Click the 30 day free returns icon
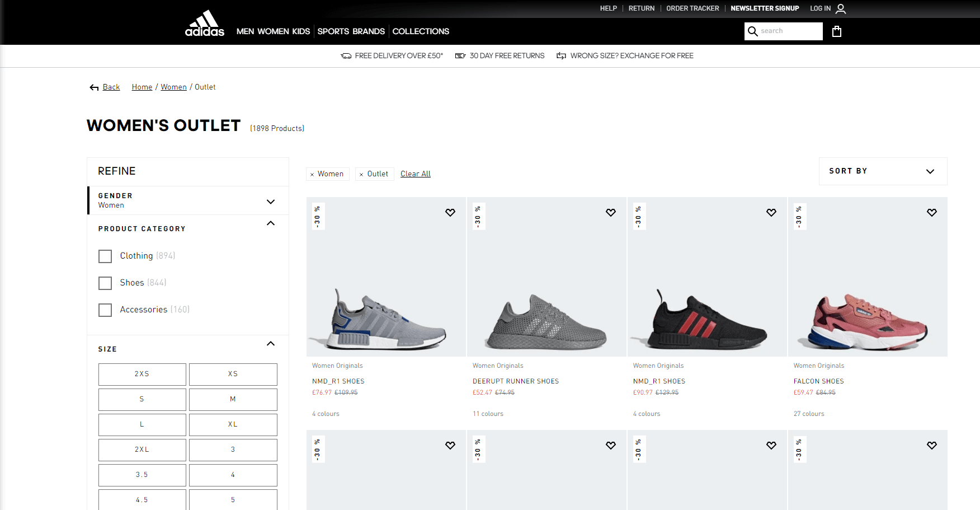Screen dimensions: 980x510 460,56
